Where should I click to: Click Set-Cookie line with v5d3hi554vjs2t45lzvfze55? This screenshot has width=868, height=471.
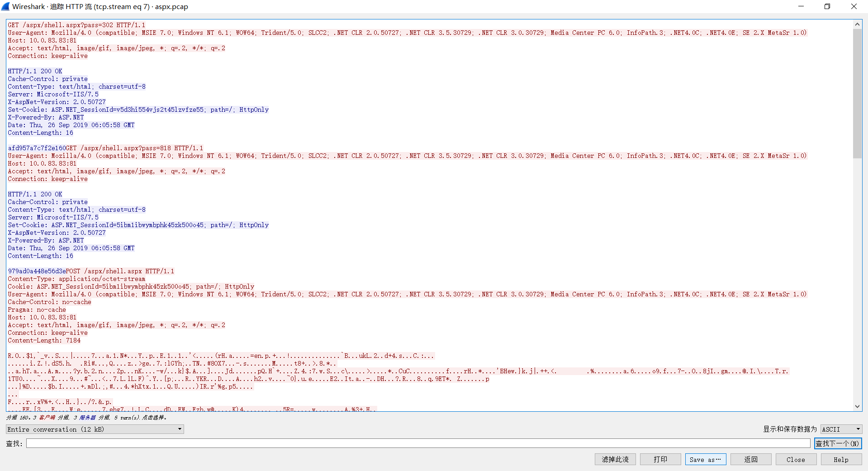click(138, 109)
